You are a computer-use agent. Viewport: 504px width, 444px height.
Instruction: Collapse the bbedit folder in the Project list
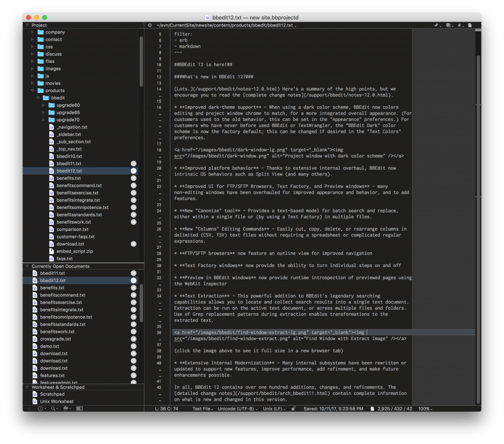click(38, 97)
